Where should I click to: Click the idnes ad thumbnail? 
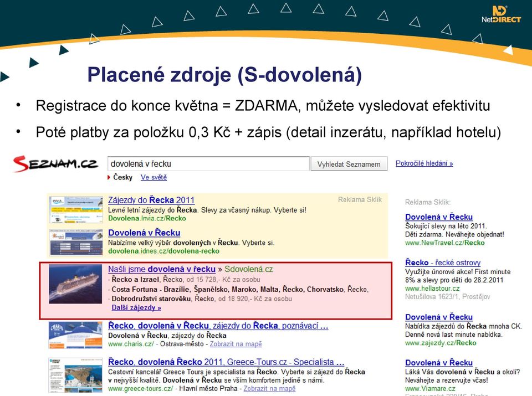(76, 243)
